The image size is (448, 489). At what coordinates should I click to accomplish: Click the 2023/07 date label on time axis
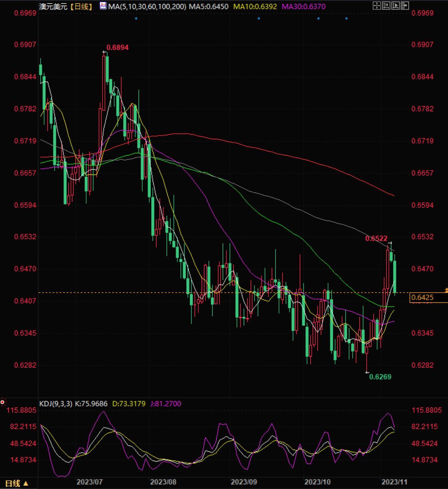[89, 482]
